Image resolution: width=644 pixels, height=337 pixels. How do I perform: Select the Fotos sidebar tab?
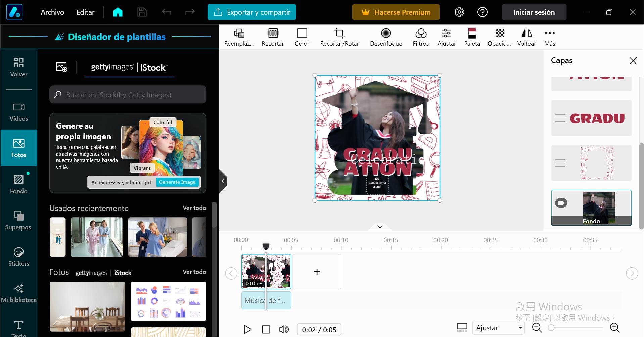coord(19,148)
